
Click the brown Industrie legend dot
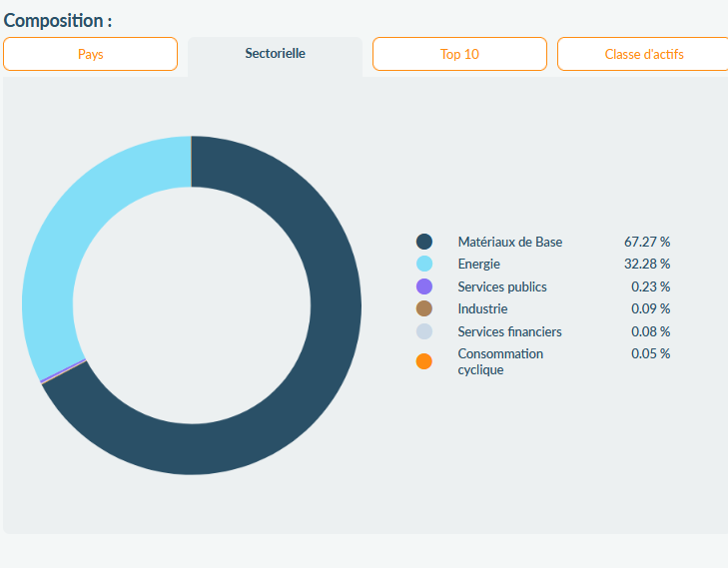[x=424, y=308]
